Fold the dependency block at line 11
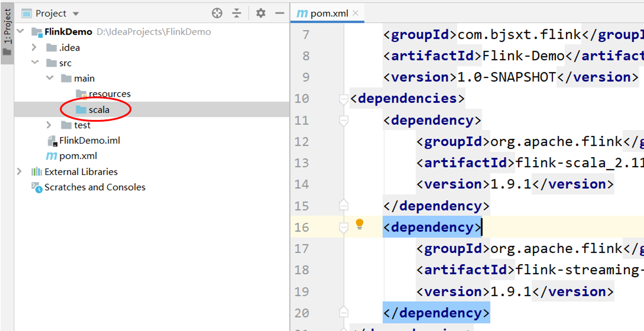 point(343,120)
